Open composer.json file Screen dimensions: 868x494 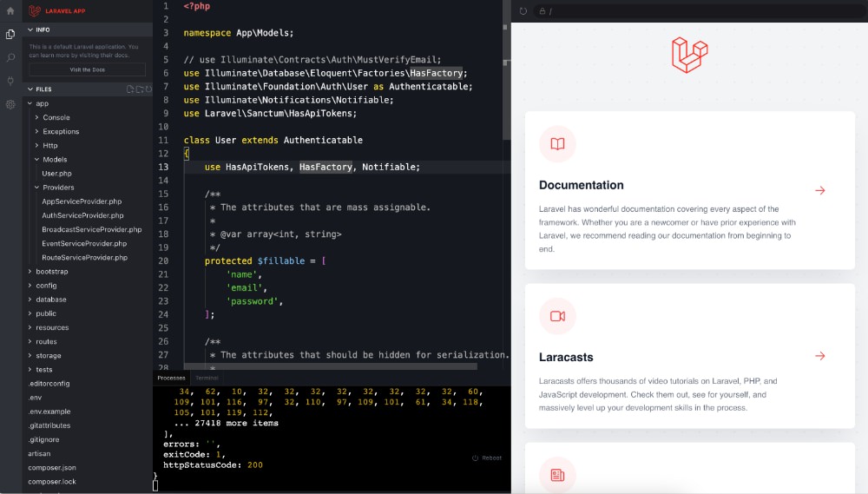pos(52,467)
